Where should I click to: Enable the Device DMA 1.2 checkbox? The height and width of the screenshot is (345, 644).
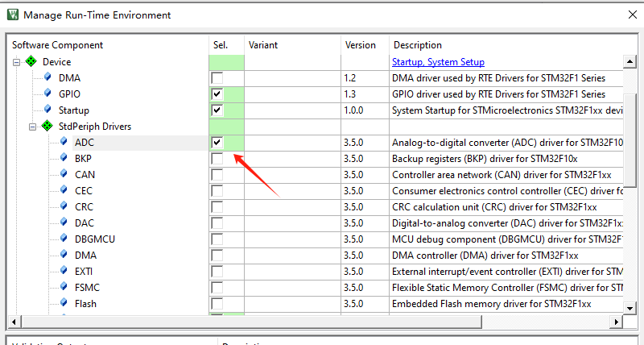click(x=217, y=77)
